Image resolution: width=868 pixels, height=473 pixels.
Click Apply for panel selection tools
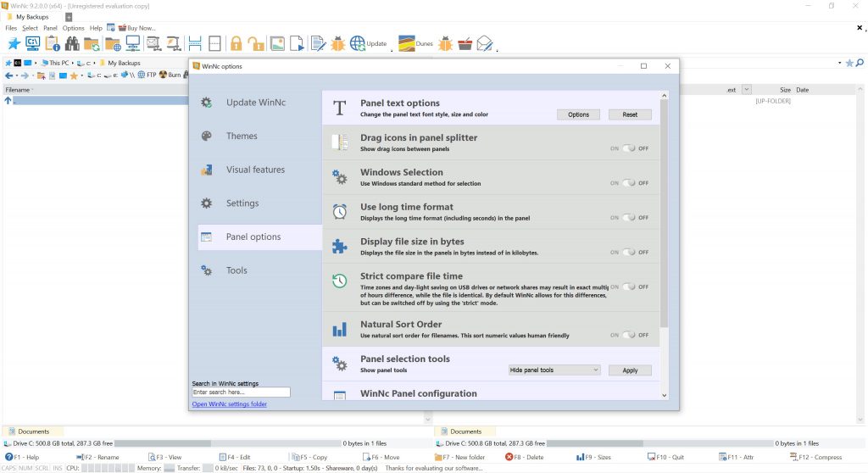pos(630,370)
